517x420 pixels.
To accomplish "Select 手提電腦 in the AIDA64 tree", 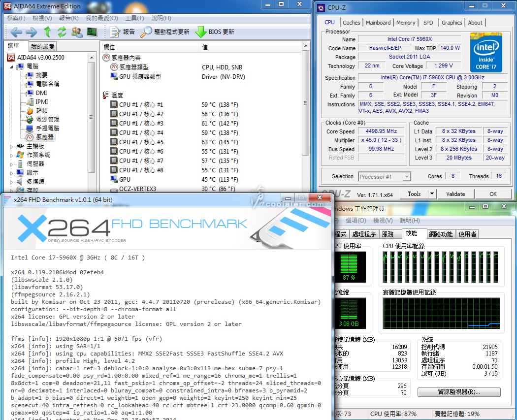I will coord(47,128).
